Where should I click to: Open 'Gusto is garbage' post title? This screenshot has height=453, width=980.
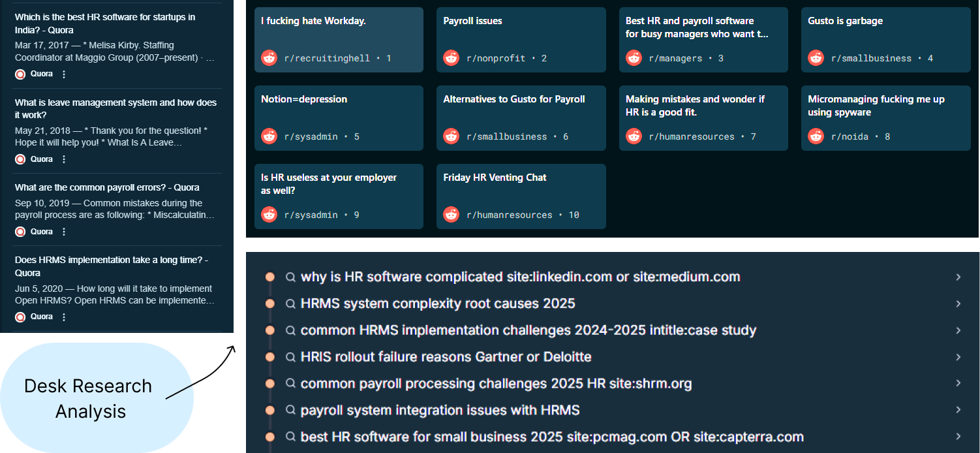click(x=846, y=21)
